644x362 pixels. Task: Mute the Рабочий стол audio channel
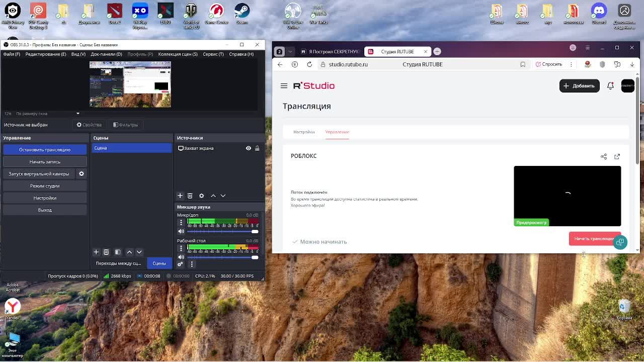181,257
